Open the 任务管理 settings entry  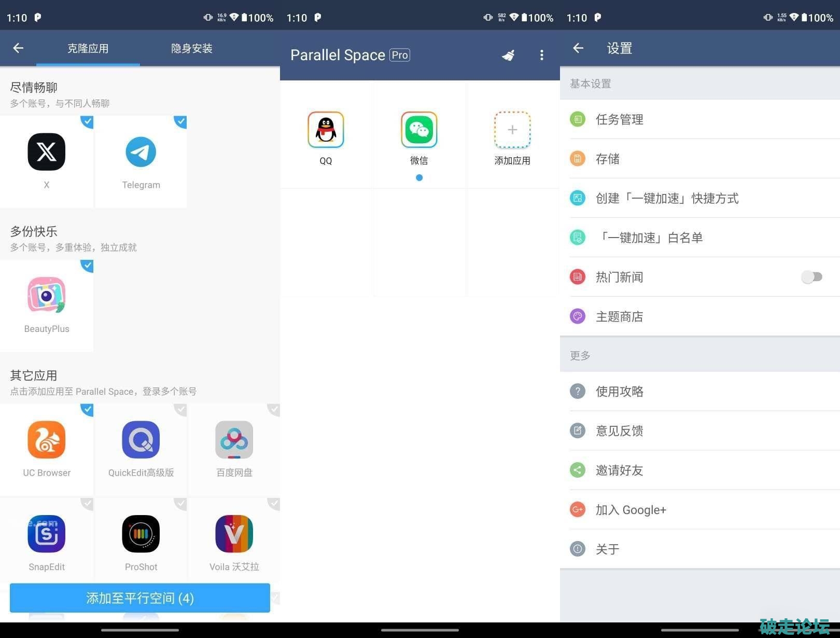coord(700,119)
